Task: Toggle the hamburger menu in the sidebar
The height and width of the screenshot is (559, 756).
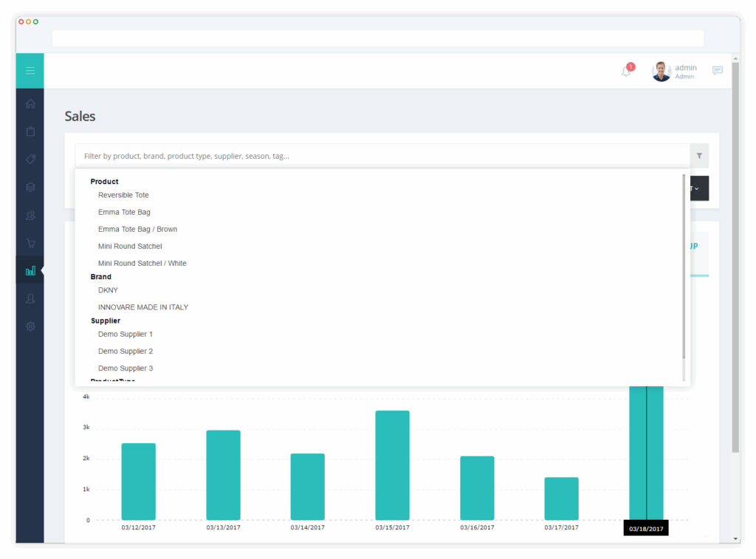Action: pyautogui.click(x=30, y=71)
